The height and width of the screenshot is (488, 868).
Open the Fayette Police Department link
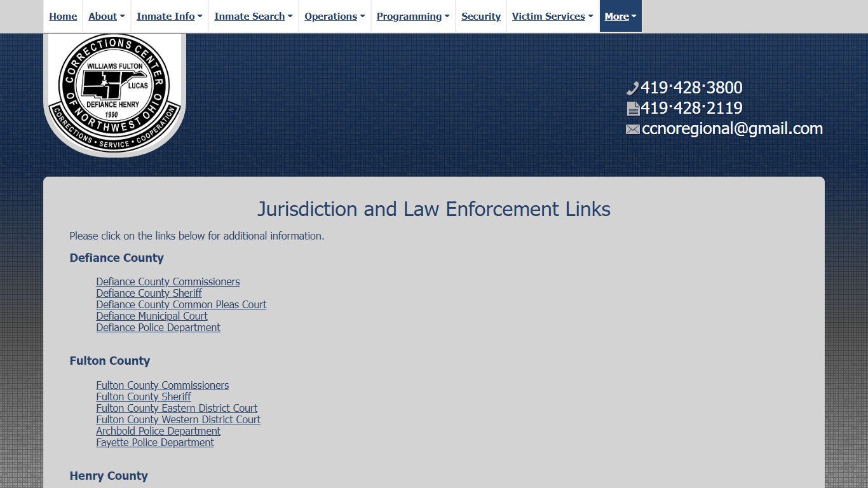tap(155, 442)
